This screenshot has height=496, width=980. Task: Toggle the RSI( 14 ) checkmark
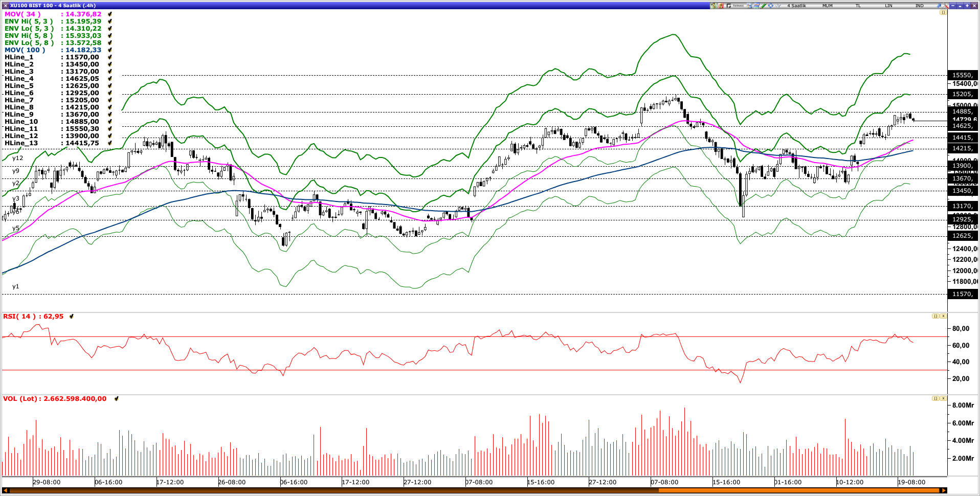(x=72, y=317)
